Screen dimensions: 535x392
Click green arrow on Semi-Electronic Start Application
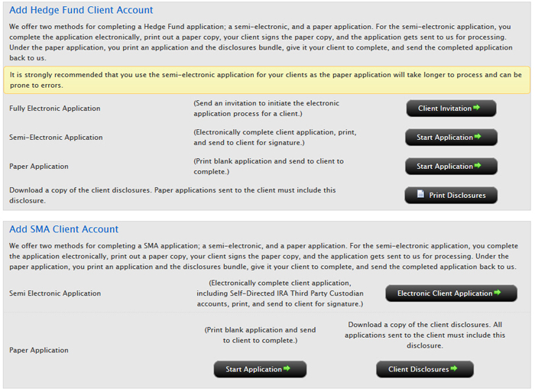pos(478,137)
